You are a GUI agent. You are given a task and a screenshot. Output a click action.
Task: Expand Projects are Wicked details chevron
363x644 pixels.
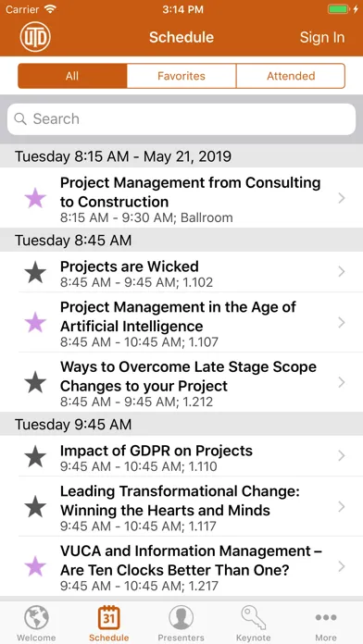341,271
